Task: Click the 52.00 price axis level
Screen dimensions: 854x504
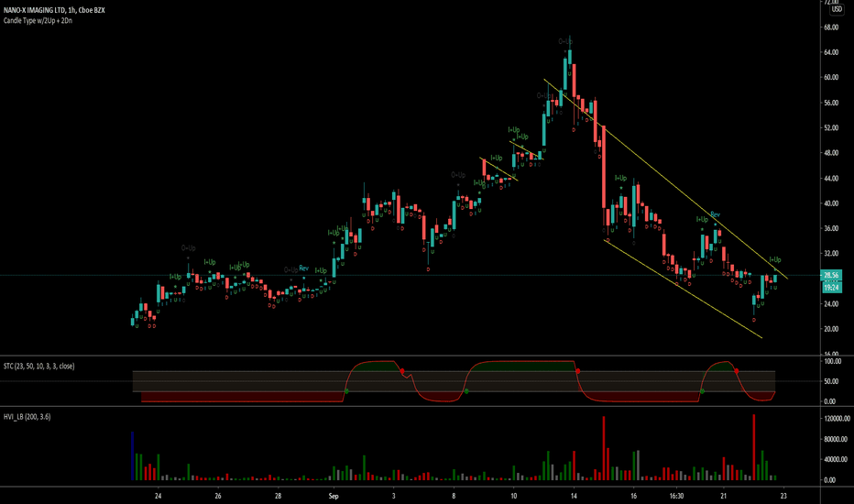Action: pos(831,128)
